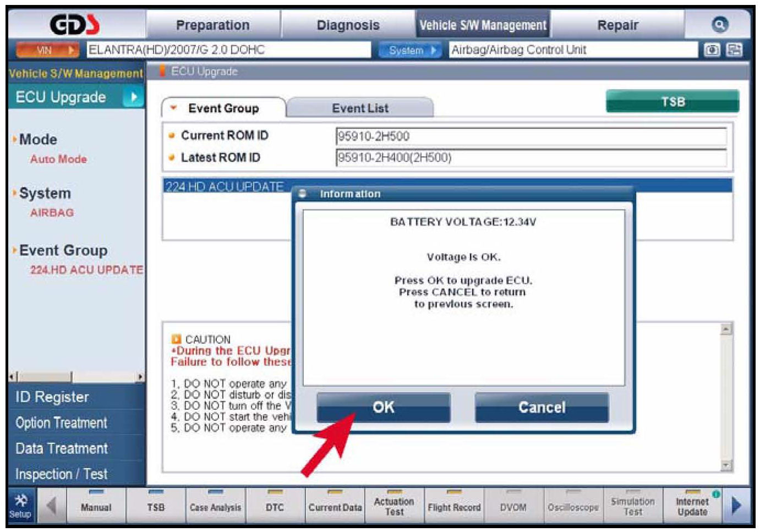Viewport: 760px width, 532px height.
Task: Expand Event Group in the sidebar
Action: [63, 250]
